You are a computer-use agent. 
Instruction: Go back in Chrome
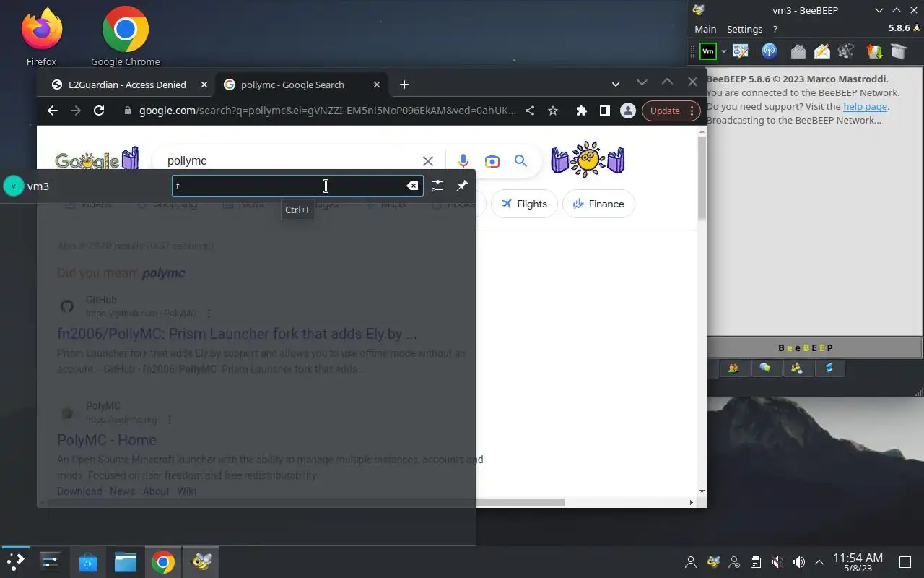52,111
